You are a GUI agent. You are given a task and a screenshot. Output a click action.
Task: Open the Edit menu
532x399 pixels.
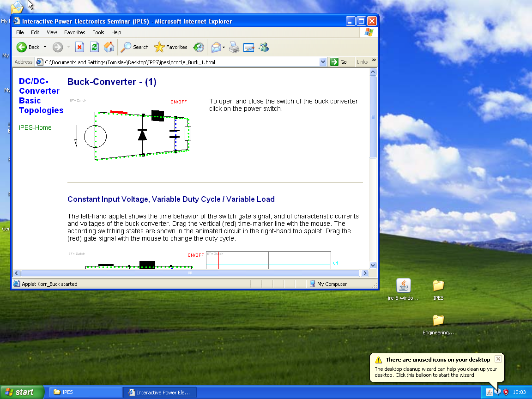(35, 32)
